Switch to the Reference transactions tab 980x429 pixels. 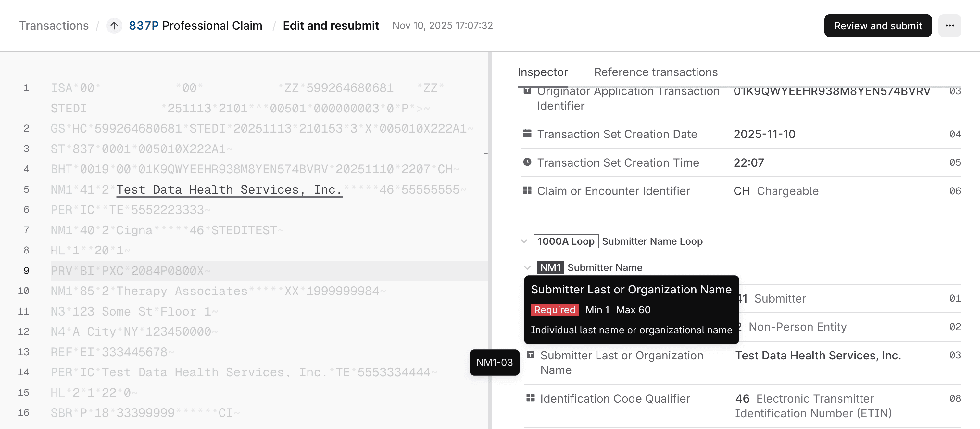click(656, 72)
